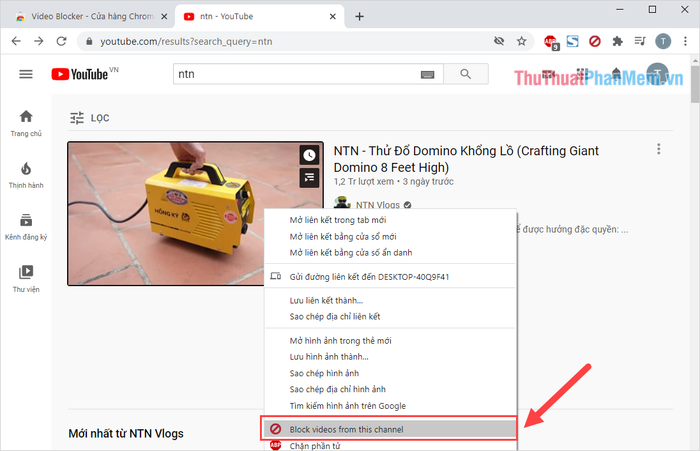Close the ntn - YouTube tab
Screen dimensions: 700x451
pyautogui.click(x=333, y=17)
